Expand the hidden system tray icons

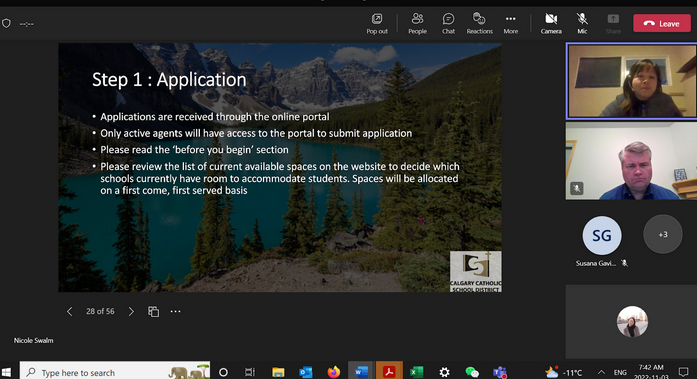pyautogui.click(x=601, y=372)
